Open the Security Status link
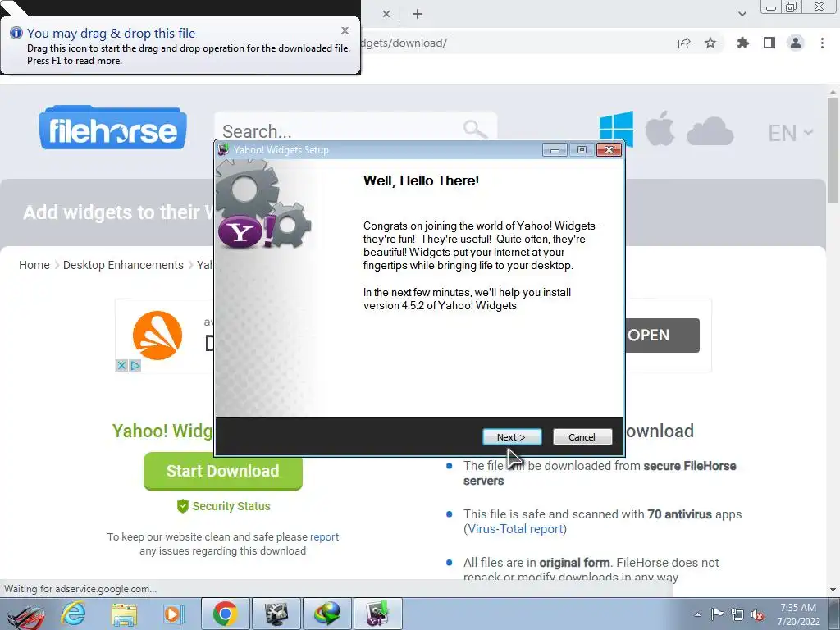Image resolution: width=840 pixels, height=630 pixels. click(224, 506)
